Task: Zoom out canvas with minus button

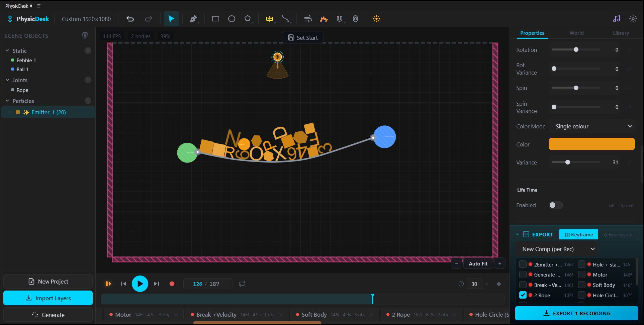Action: pos(457,264)
